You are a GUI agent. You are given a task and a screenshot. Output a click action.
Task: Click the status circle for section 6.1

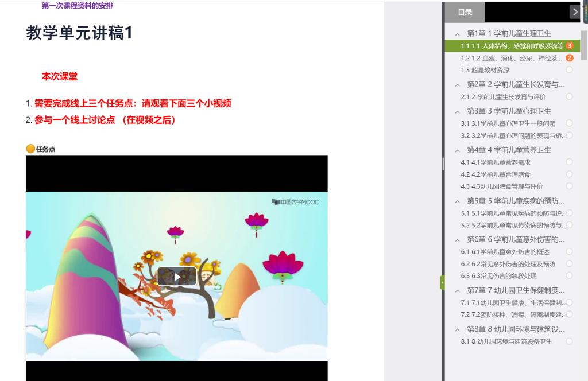pos(569,251)
